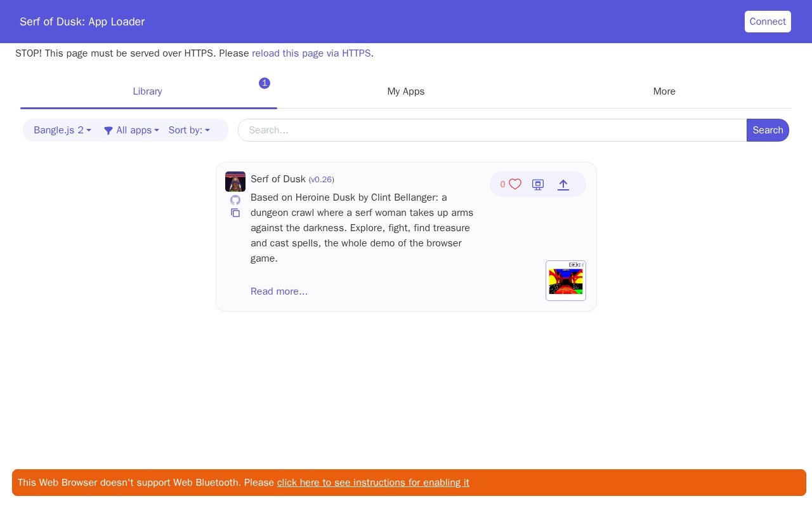Switch to the Library tab

pos(148,91)
